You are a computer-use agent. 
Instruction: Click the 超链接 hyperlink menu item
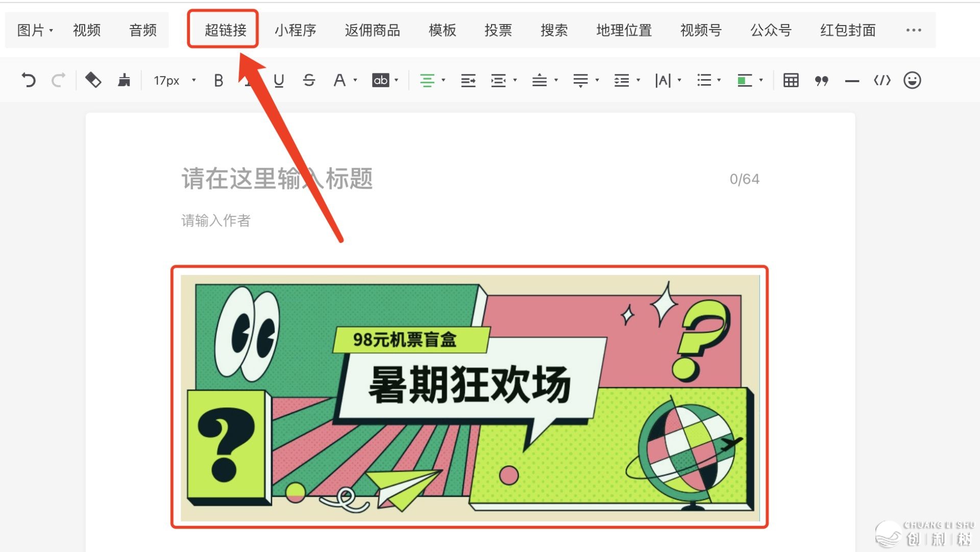225,30
